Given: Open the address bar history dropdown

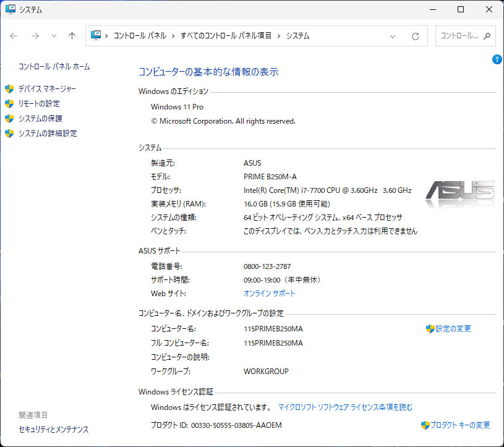Looking at the screenshot, I should click(393, 36).
